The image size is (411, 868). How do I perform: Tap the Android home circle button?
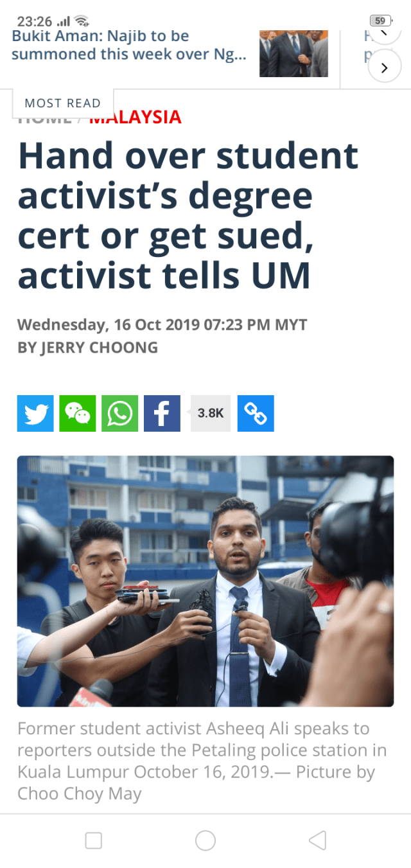click(x=205, y=840)
